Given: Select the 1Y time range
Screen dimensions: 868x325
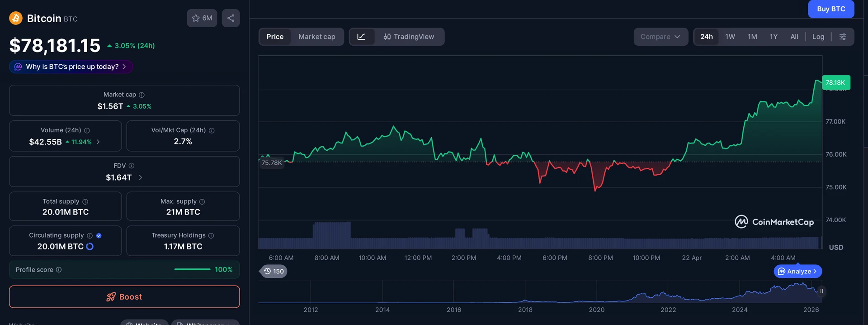Looking at the screenshot, I should tap(774, 37).
